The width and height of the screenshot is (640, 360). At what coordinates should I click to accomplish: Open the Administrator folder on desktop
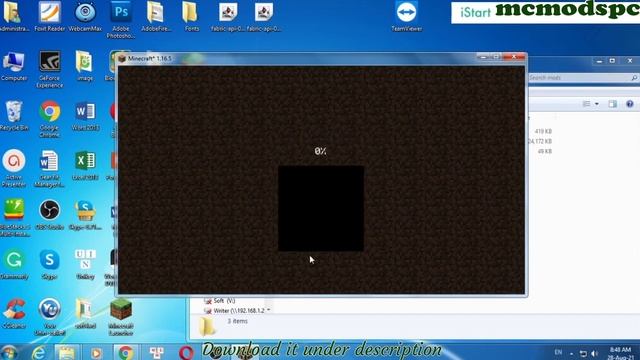[x=14, y=16]
